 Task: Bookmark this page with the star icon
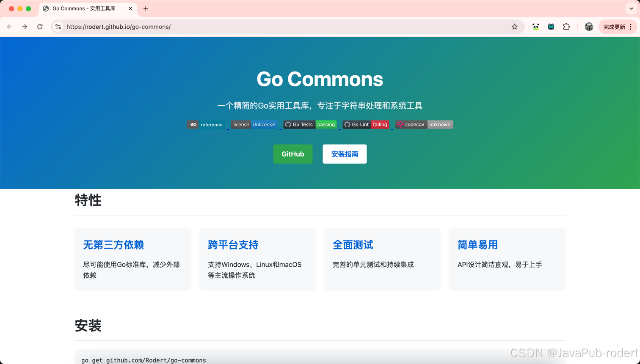click(x=514, y=27)
